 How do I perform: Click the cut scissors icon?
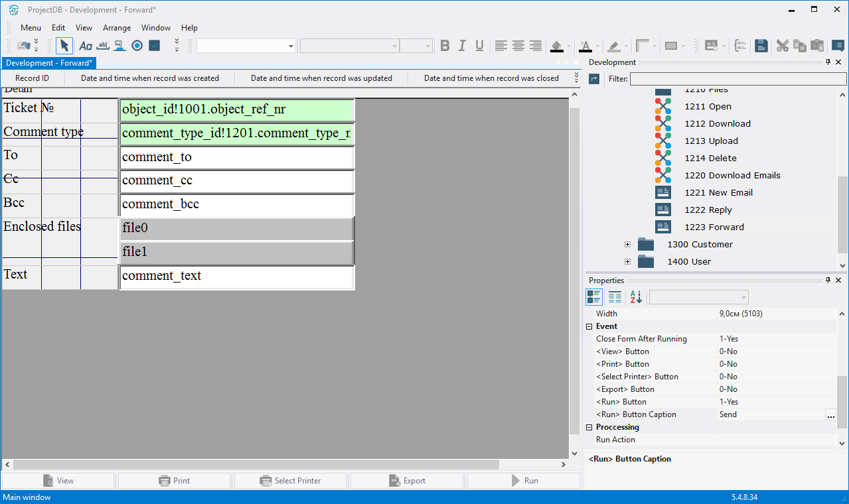(x=783, y=46)
